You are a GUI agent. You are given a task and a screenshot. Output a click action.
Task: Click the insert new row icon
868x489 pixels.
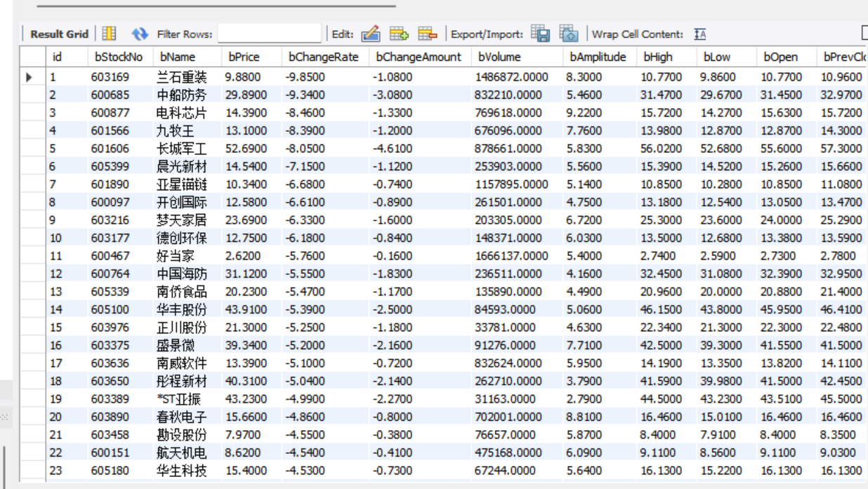(399, 34)
